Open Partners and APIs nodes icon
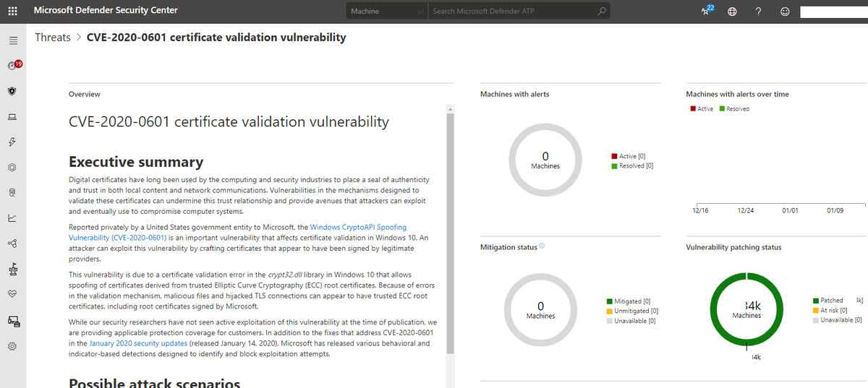This screenshot has height=388, width=868. [12, 243]
